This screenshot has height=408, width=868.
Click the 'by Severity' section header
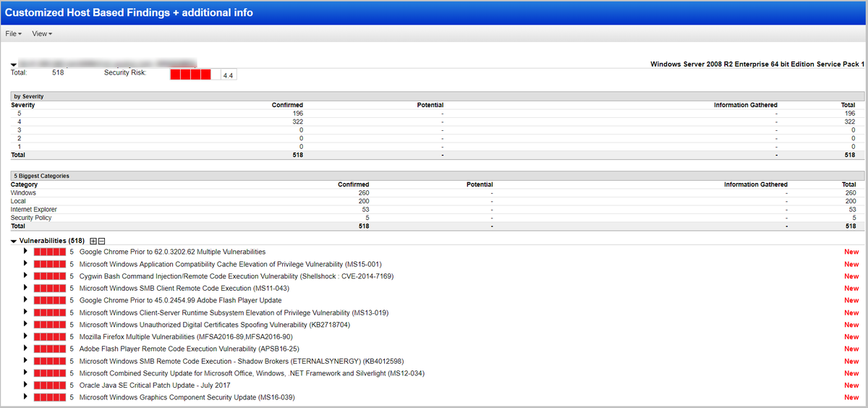(x=438, y=96)
